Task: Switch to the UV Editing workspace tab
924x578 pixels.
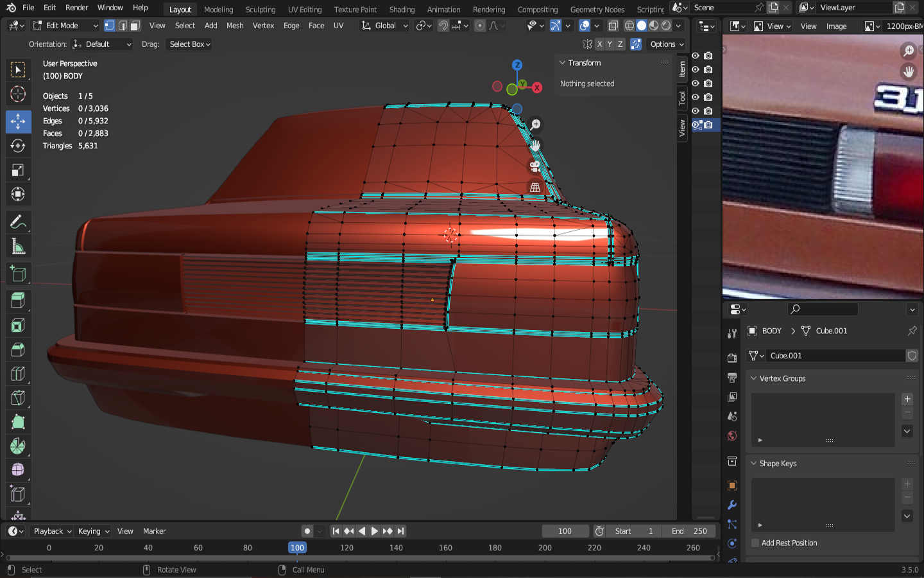Action: pos(304,10)
